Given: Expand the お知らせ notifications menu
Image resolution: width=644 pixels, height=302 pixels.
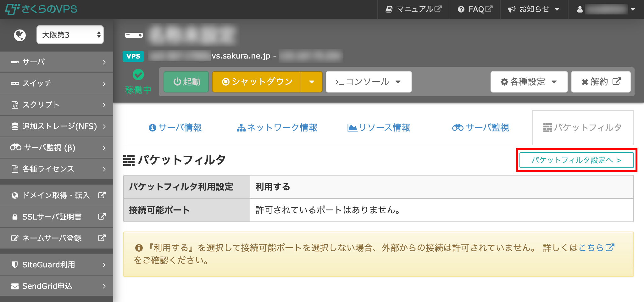Looking at the screenshot, I should (x=534, y=9).
